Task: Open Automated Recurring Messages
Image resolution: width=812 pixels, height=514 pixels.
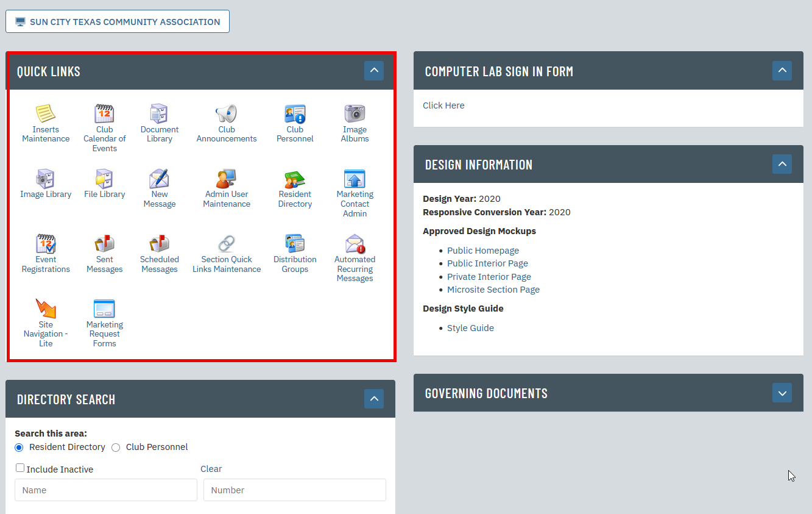Action: tap(355, 246)
